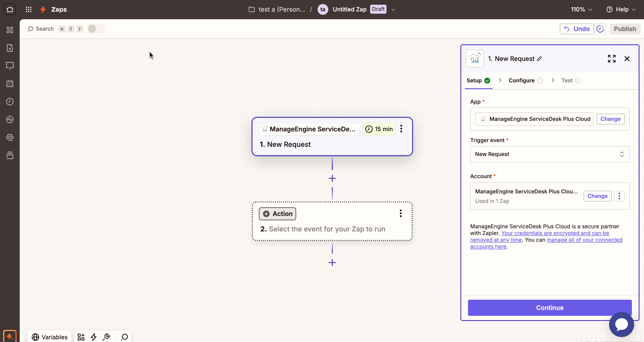This screenshot has width=644, height=342.
Task: Add step between trigger and action
Action: 332,179
